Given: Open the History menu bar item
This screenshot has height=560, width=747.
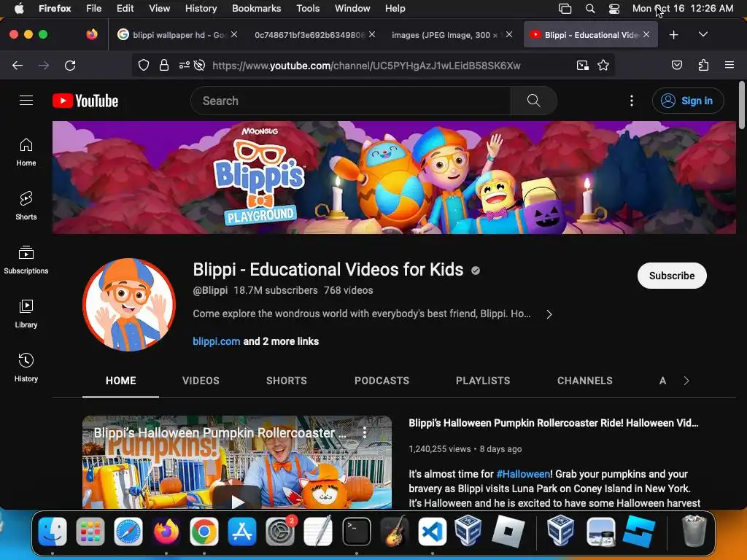Looking at the screenshot, I should coord(201,8).
